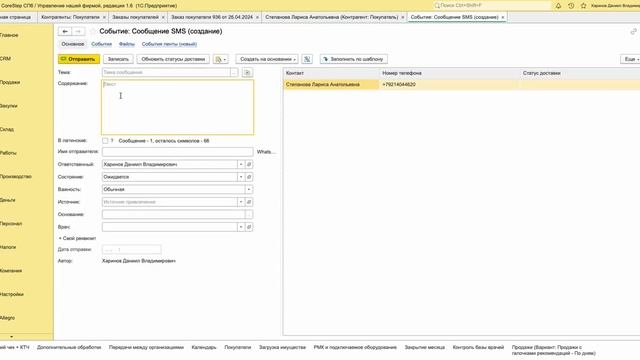Open the Ответственный record with its open icon
The width and height of the screenshot is (640, 360).
pyautogui.click(x=249, y=164)
